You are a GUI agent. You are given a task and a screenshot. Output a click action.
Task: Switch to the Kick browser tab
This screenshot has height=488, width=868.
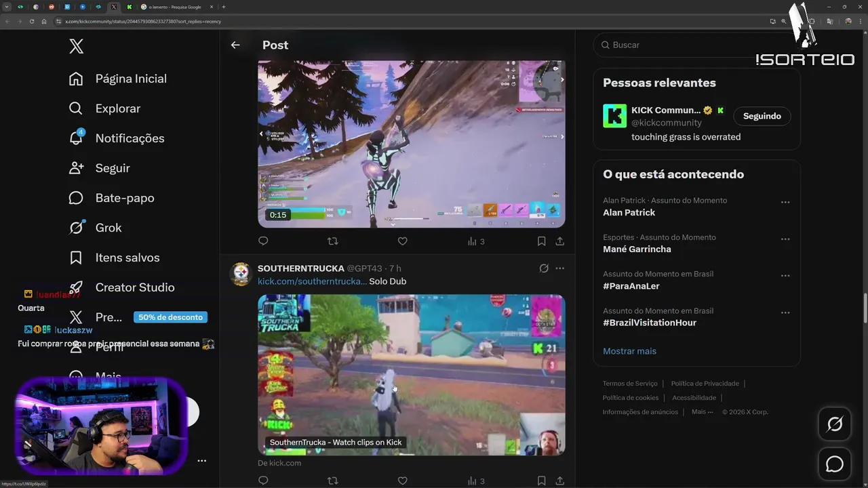(129, 7)
